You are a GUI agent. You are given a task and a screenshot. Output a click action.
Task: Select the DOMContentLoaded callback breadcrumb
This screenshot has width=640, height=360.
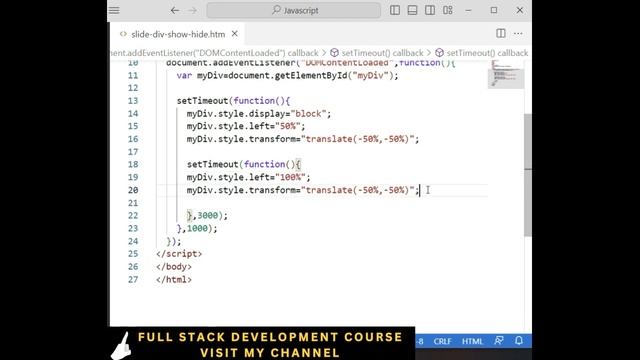214,53
